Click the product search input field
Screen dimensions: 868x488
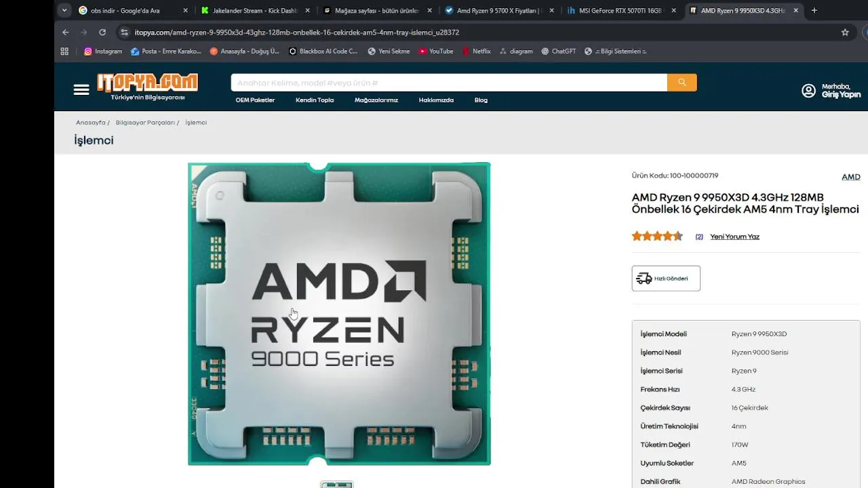tap(449, 83)
